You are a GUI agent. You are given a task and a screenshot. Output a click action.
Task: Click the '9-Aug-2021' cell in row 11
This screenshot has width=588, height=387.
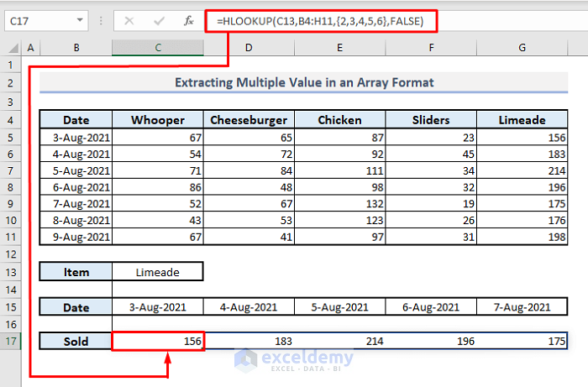pyautogui.click(x=76, y=237)
